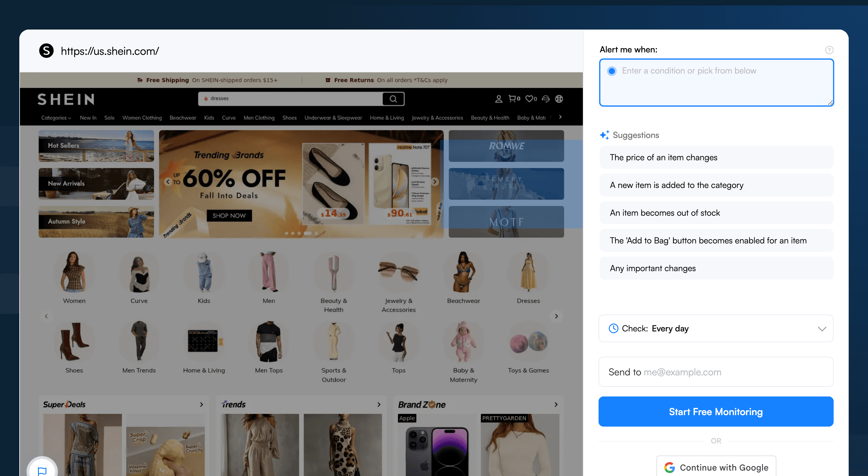This screenshot has height=476, width=868.
Task: Click the Kids category icon
Action: tap(204, 272)
